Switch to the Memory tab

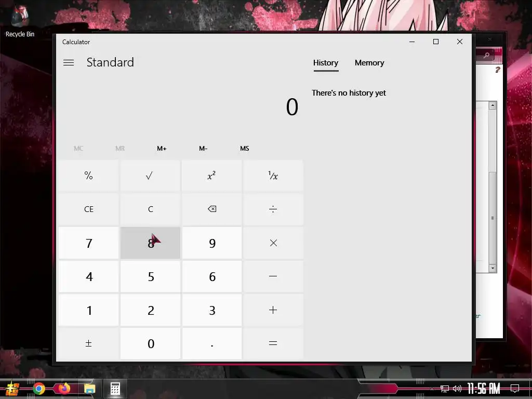pos(369,63)
